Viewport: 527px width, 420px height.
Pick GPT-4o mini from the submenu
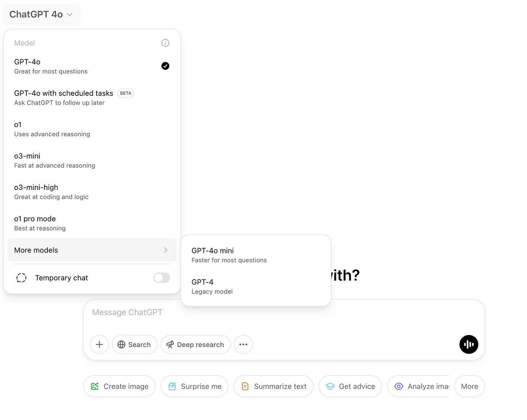[256, 255]
